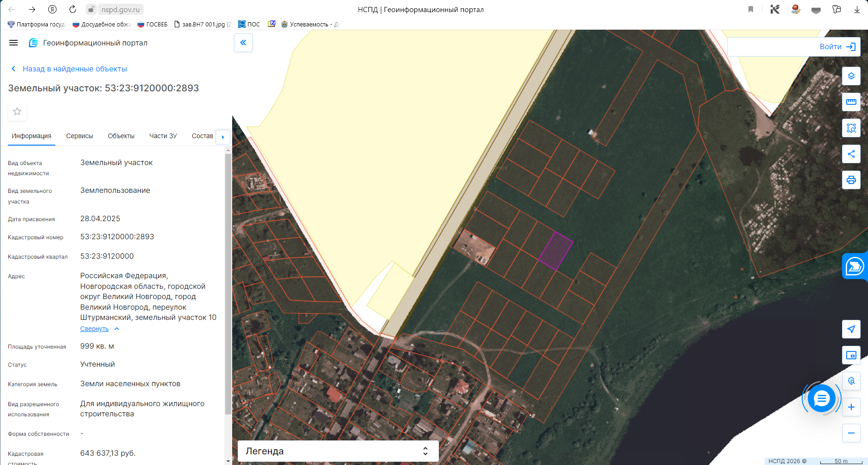Open Успеваемость bookmark
This screenshot has width=868, height=465.
pos(310,24)
